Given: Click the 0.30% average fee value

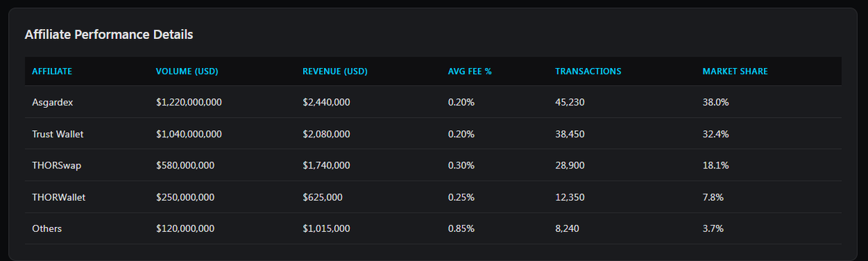Looking at the screenshot, I should coord(461,166).
